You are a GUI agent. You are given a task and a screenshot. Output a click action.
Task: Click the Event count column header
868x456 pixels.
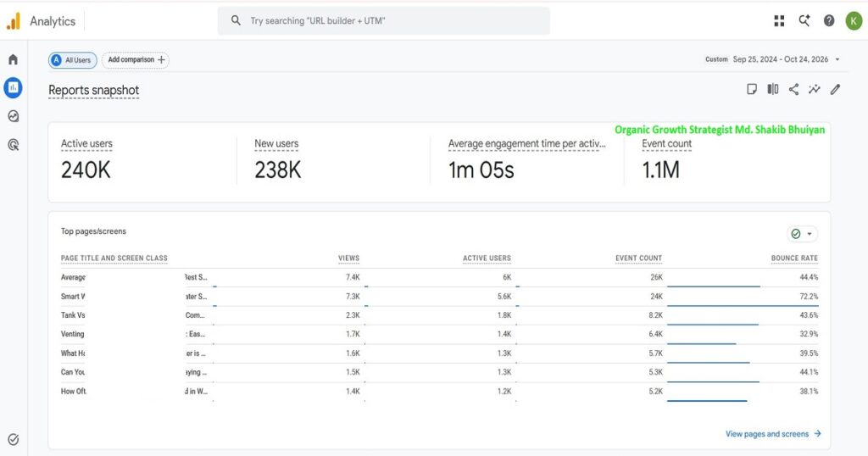pos(639,258)
